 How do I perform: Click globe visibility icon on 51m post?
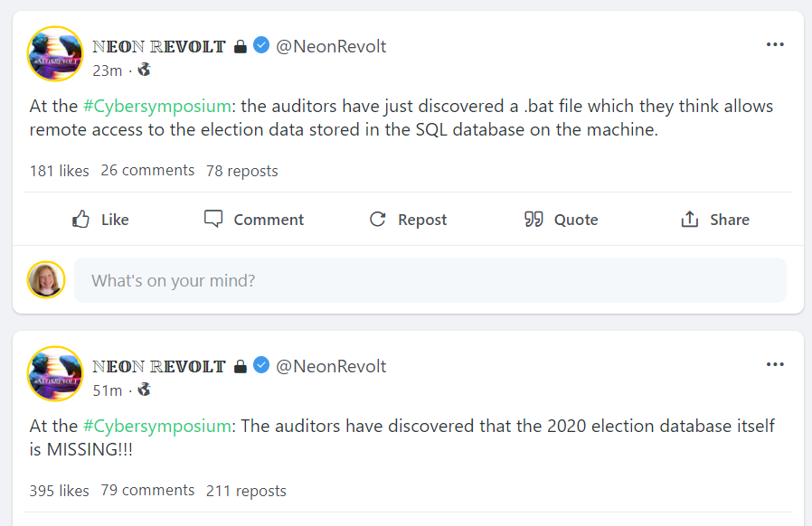tap(144, 390)
